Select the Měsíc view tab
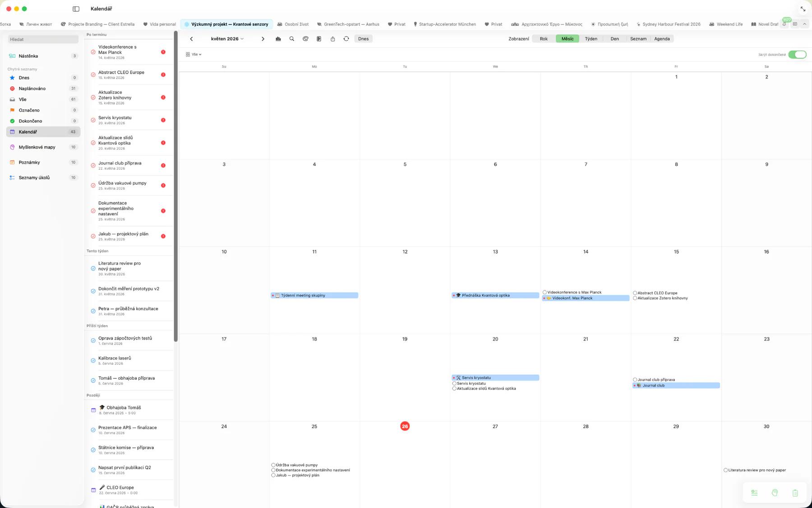Screen dimensions: 812x508 [x=567, y=39]
